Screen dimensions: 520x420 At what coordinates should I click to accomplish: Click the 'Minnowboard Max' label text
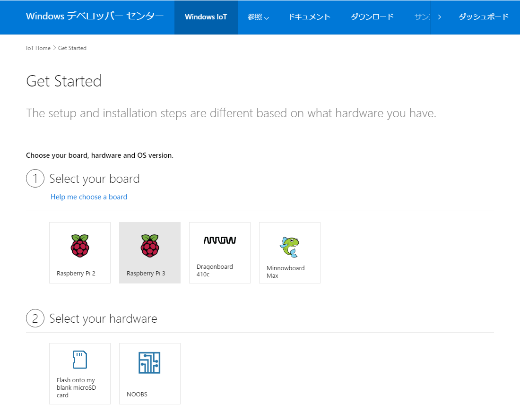[286, 272]
